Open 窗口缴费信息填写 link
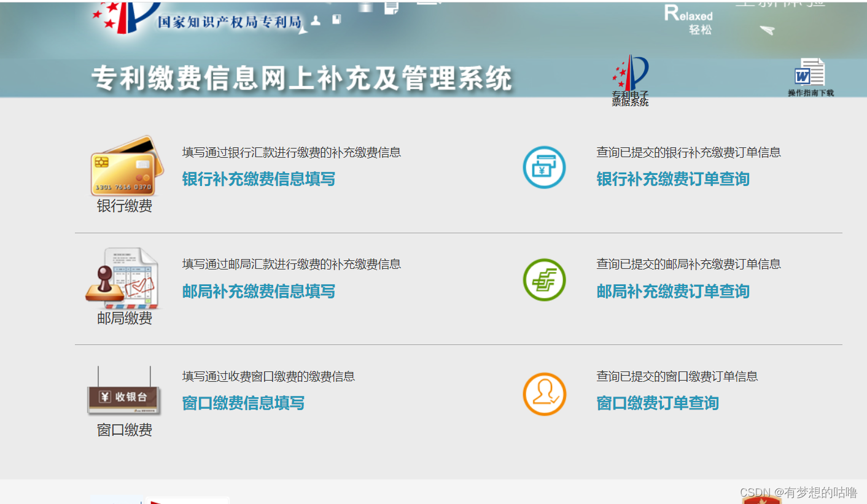The width and height of the screenshot is (867, 504). click(243, 403)
